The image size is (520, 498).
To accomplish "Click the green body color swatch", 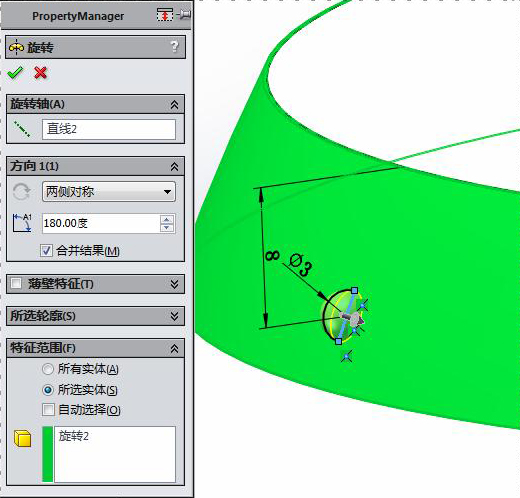I will [x=48, y=454].
